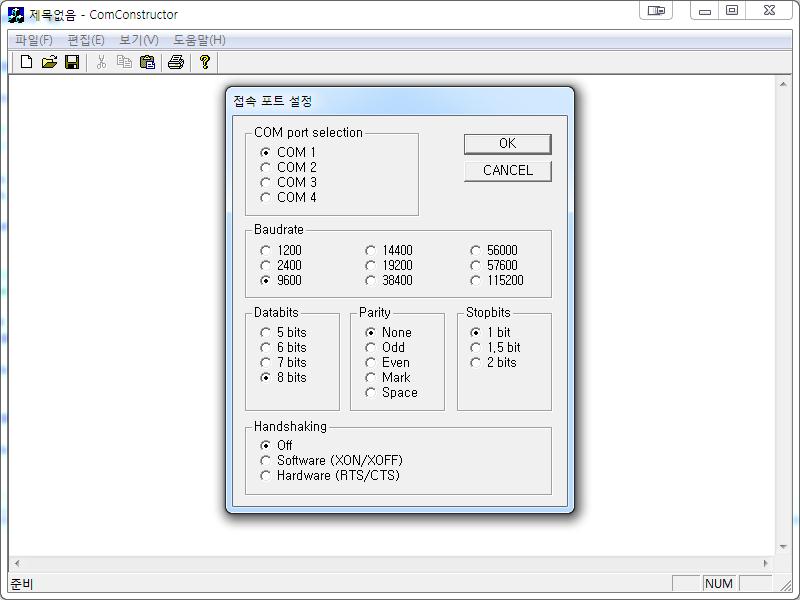800x600 pixels.
Task: Click the NUM indicator in status bar
Action: [718, 584]
